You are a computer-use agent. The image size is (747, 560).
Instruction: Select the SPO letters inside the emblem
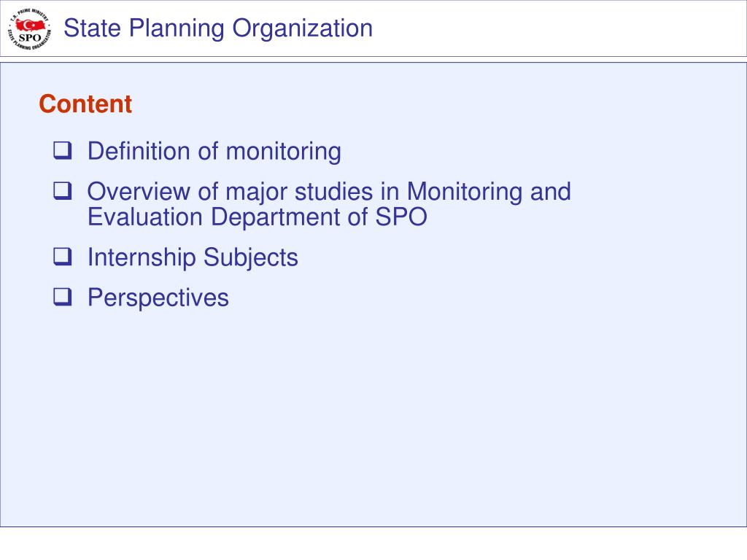(29, 38)
